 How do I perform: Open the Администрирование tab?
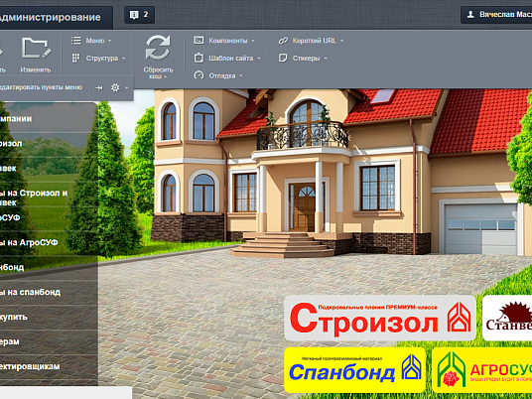tap(55, 17)
